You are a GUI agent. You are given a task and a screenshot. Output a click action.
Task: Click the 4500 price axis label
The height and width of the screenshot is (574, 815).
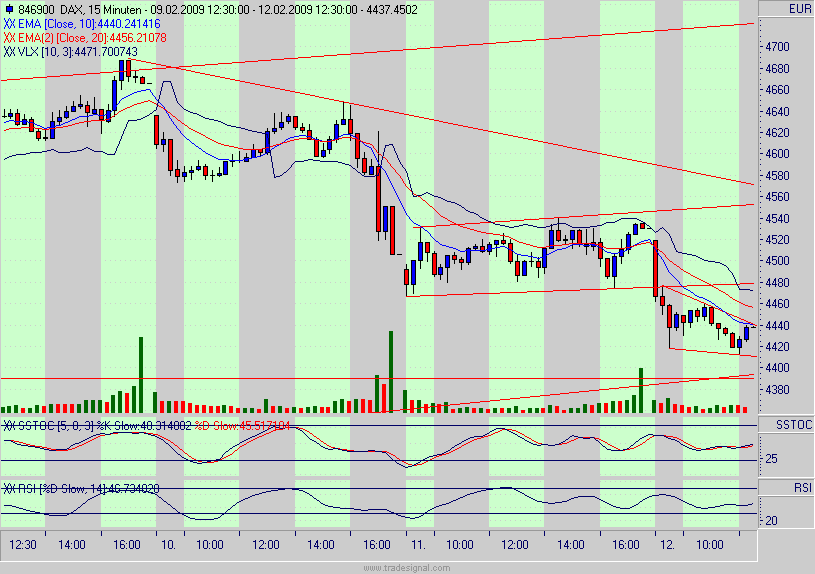[777, 260]
